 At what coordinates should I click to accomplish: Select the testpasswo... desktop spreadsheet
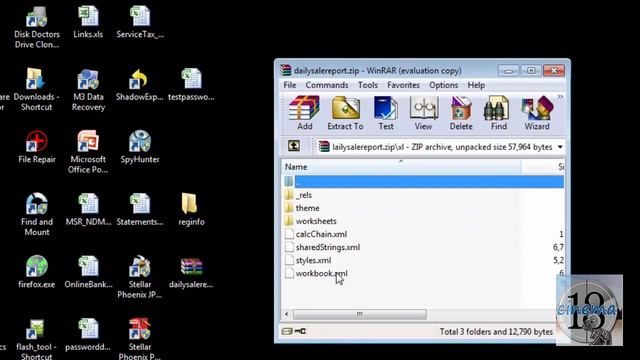(x=191, y=85)
